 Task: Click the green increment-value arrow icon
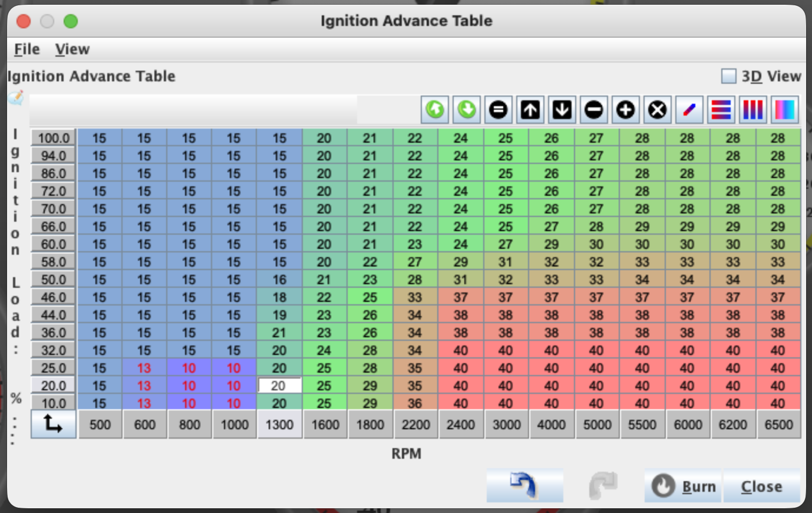click(434, 109)
